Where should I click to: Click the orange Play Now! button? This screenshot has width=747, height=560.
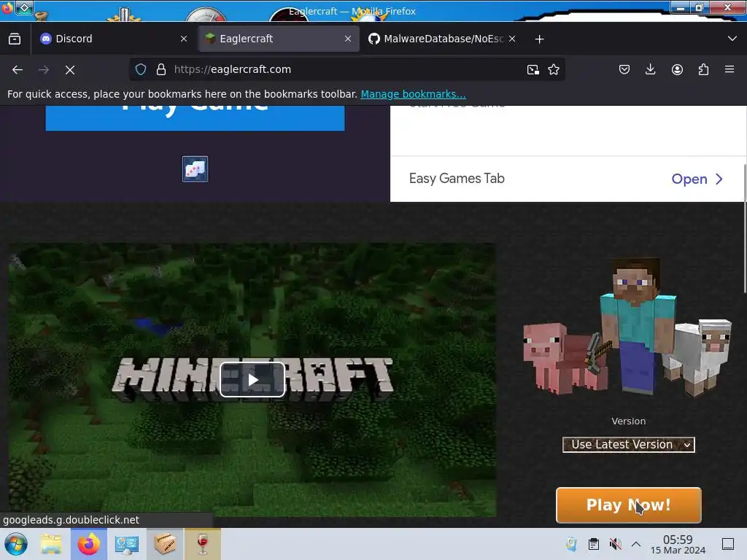click(628, 505)
